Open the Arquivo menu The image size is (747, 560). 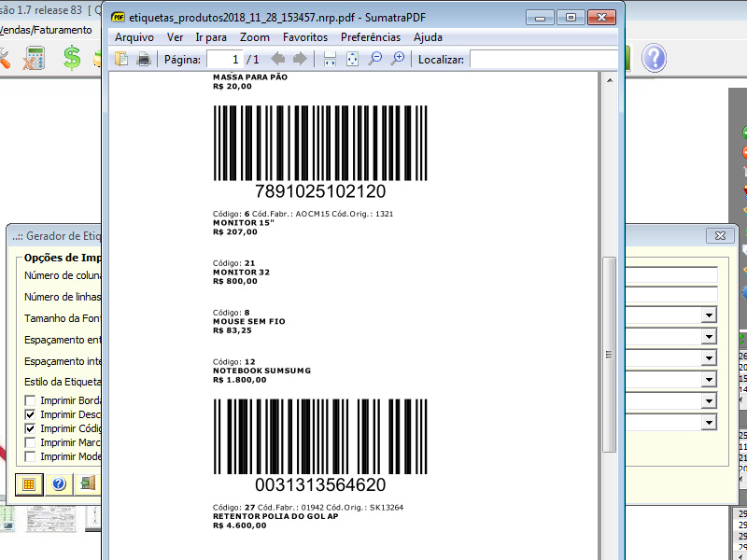134,37
